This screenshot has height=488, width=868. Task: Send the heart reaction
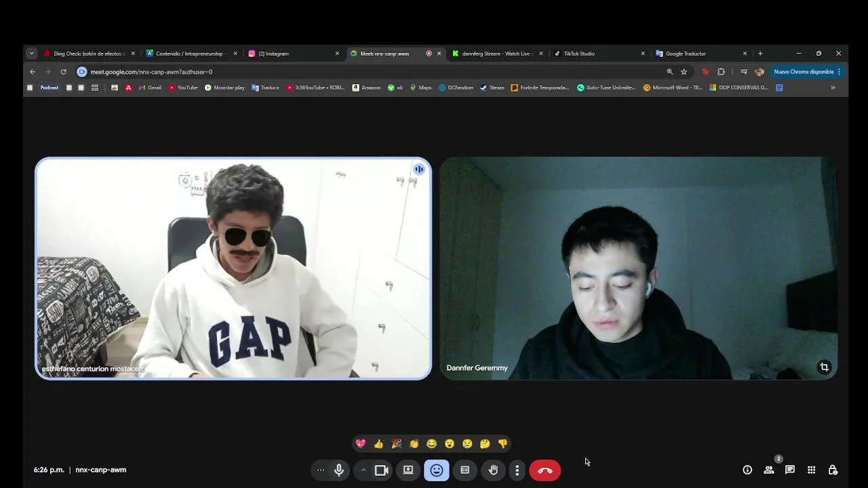pos(361,444)
